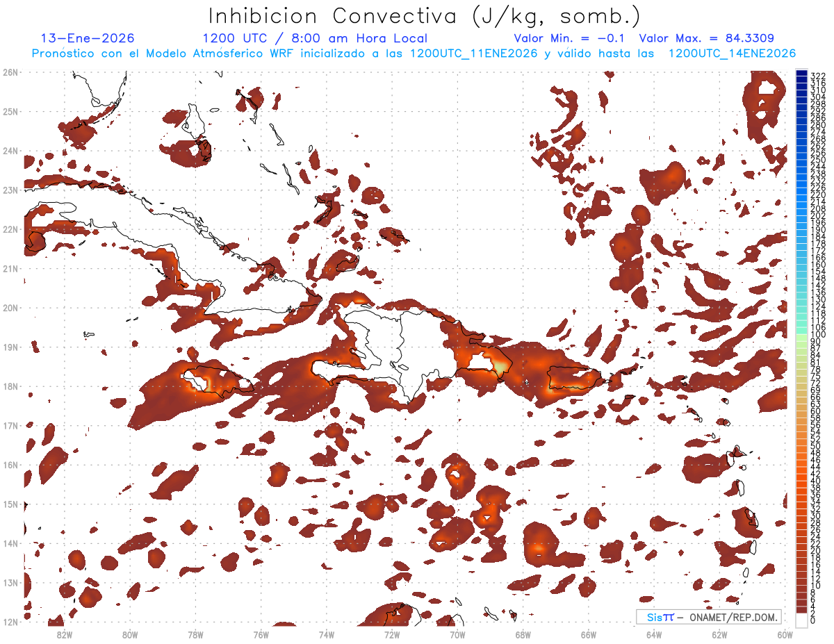This screenshot has height=644, width=834.
Task: Click the colorbar value '10'
Action: tap(816, 586)
